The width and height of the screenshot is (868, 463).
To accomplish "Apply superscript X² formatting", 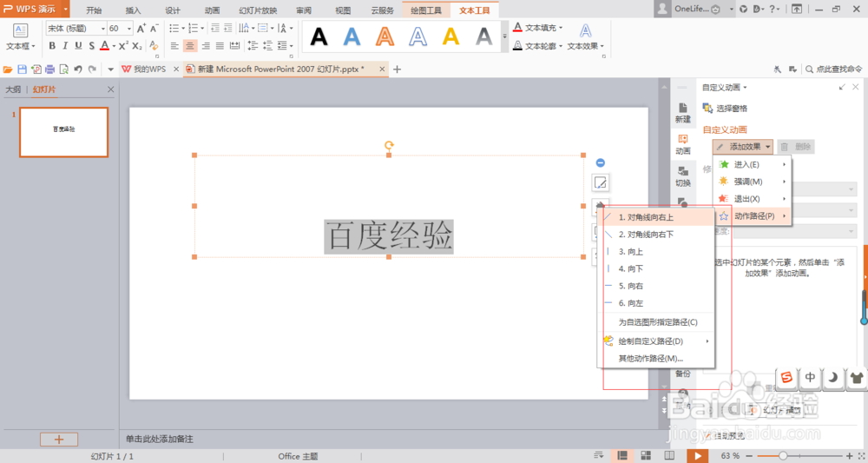I will click(x=123, y=46).
